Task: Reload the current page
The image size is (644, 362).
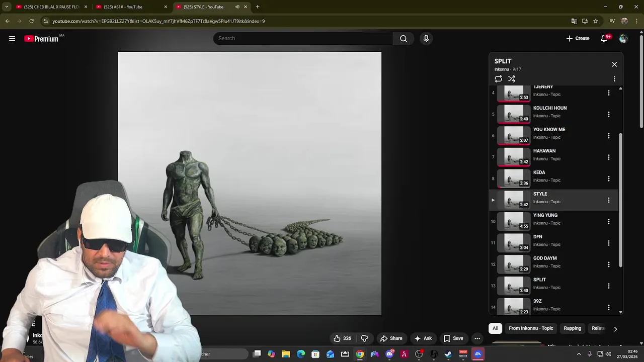Action: tap(31, 21)
